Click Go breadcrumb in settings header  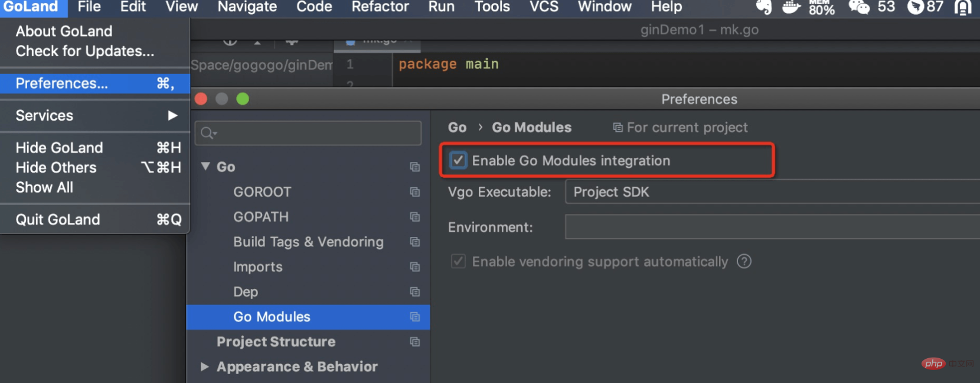tap(457, 128)
